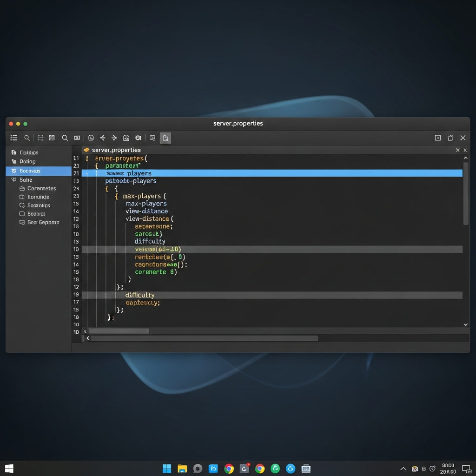Click the 'srver-proyetes(' code line
Screen dimensions: 476x476
(121, 159)
